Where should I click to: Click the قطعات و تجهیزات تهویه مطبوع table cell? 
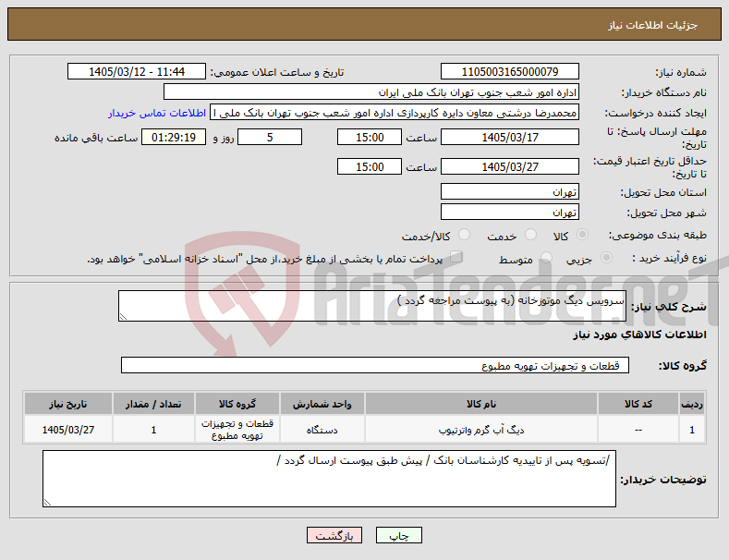(237, 430)
